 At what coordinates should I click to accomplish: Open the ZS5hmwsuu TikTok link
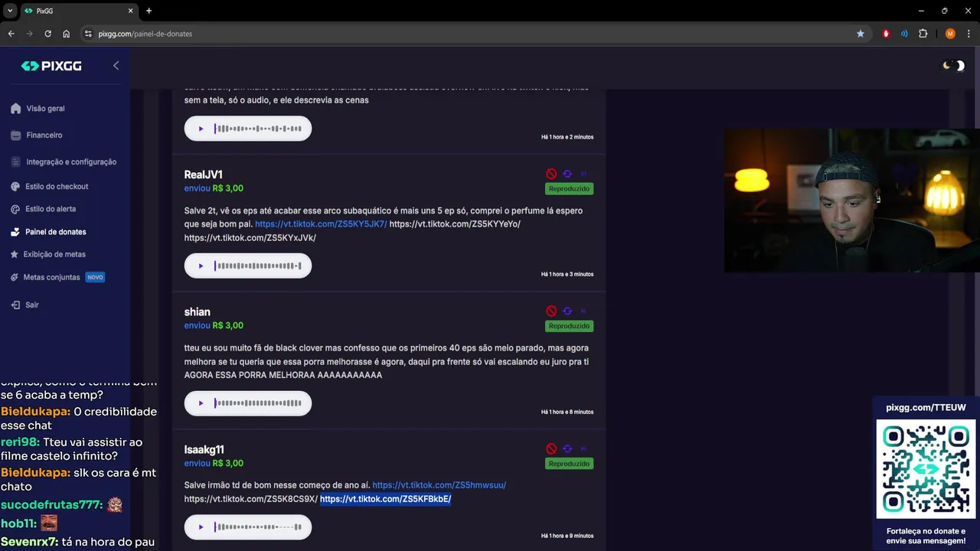pyautogui.click(x=439, y=485)
